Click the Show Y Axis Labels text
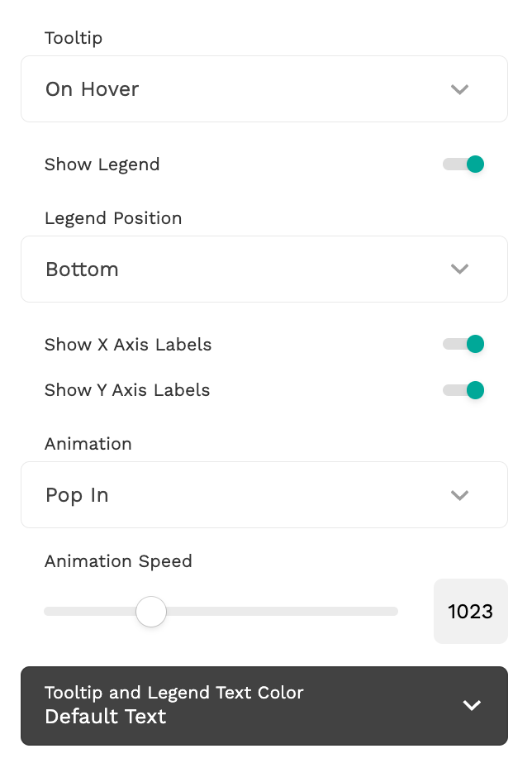532x782 pixels. (x=127, y=390)
